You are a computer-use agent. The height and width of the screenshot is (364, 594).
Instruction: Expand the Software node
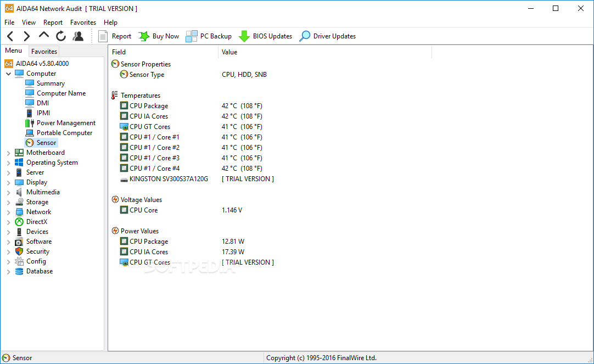coord(8,242)
